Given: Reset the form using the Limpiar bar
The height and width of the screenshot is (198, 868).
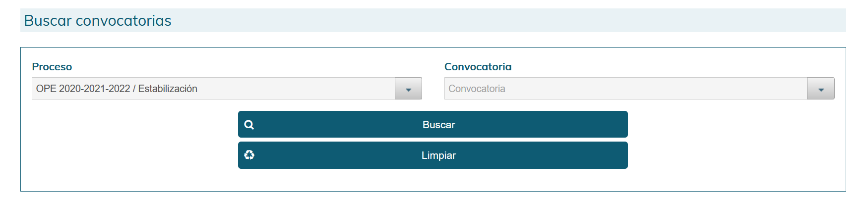Looking at the screenshot, I should (x=433, y=155).
